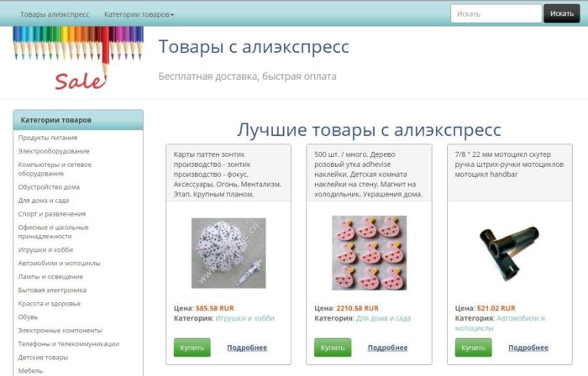
Task: Click the 500 шт. Дерево розовый утка title
Action: pos(368,174)
